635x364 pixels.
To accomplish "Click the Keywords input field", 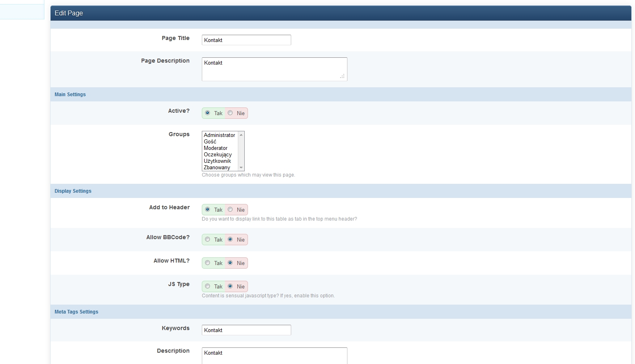I will pos(246,330).
